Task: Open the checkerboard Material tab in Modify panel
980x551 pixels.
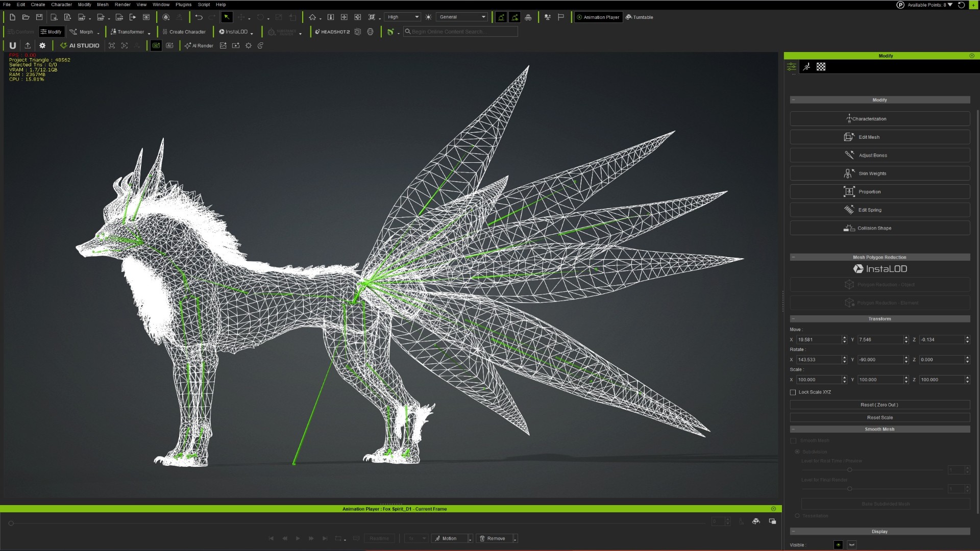Action: pos(821,67)
